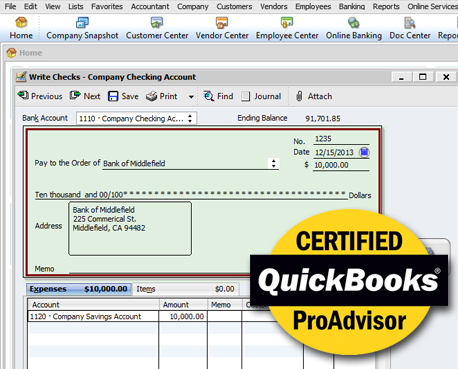Click the Attach paperclip button
458x369 pixels.
click(x=314, y=96)
